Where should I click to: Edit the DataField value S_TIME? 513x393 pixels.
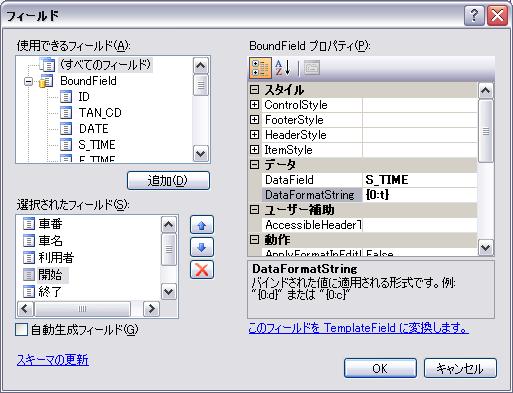[x=420, y=180]
